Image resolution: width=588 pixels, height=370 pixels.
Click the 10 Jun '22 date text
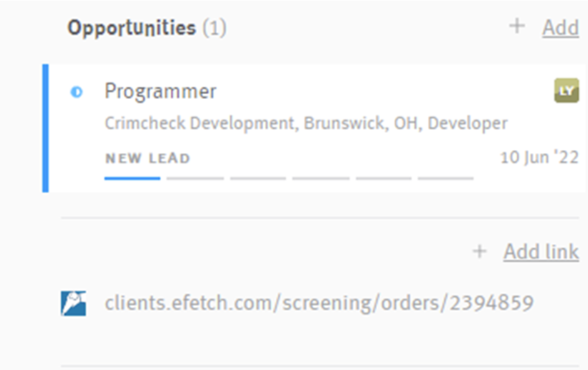540,158
